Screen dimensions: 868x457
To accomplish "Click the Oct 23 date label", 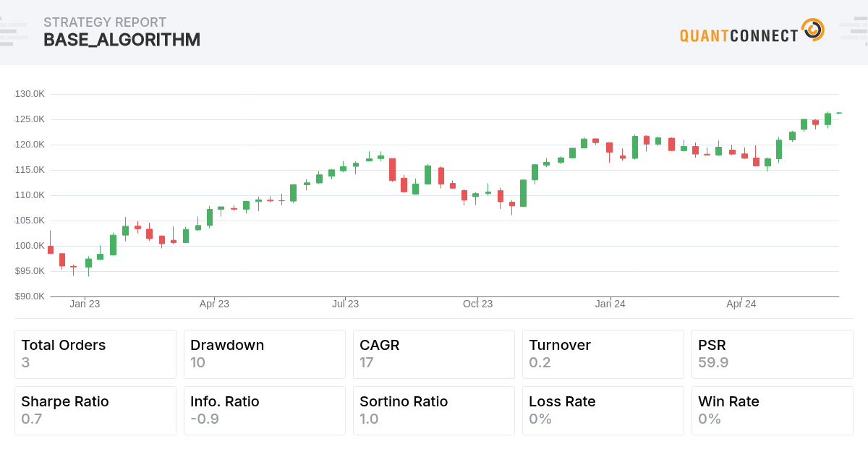I will point(477,304).
